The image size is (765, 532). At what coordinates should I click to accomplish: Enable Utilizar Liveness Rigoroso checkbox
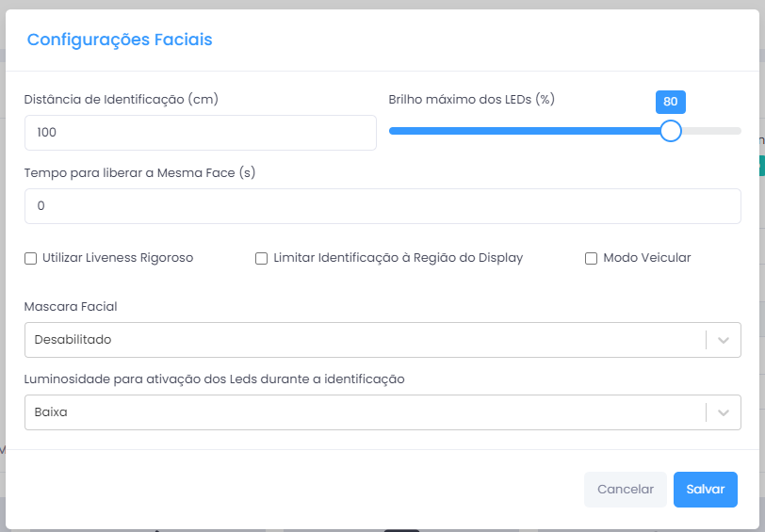tap(30, 258)
